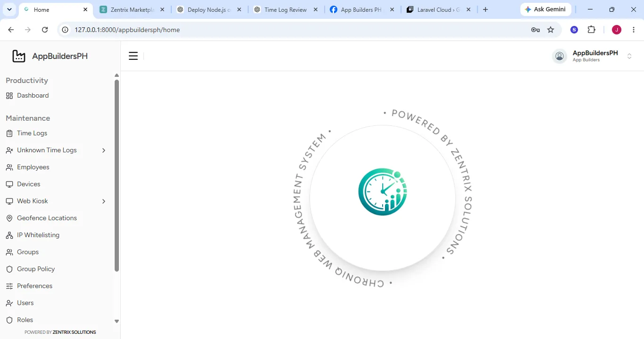Open Employees in the sidebar
This screenshot has height=339, width=644.
click(57, 167)
